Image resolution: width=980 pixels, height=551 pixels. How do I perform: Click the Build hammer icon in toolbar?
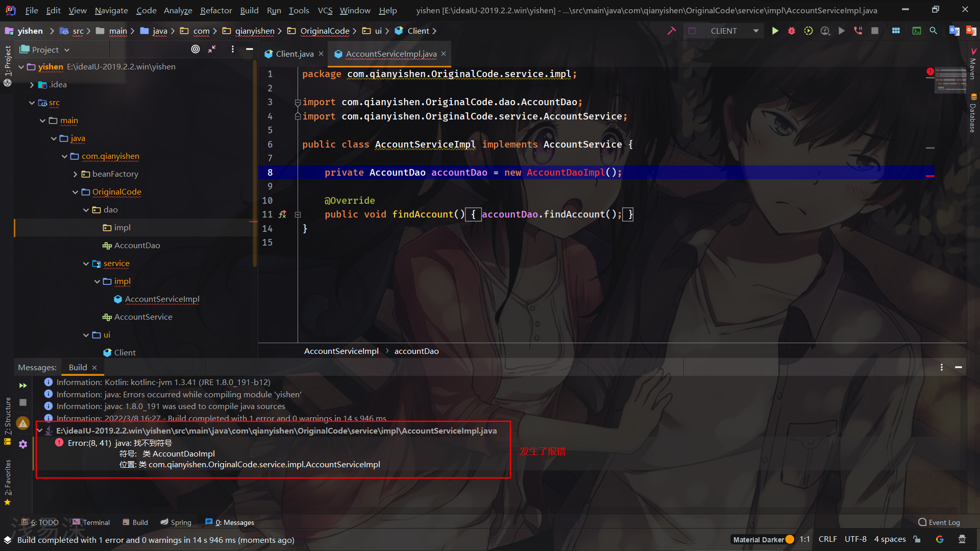(672, 31)
